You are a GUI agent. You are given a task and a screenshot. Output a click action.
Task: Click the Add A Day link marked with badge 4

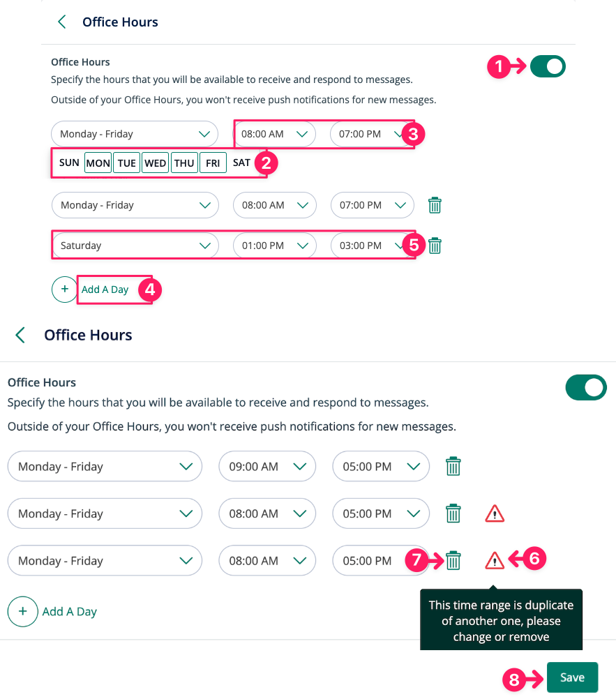(x=105, y=290)
